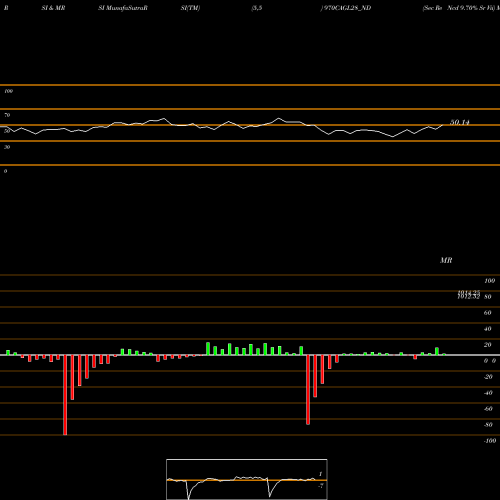
Task: Click the 'MR' panel label
Action: click(x=446, y=260)
